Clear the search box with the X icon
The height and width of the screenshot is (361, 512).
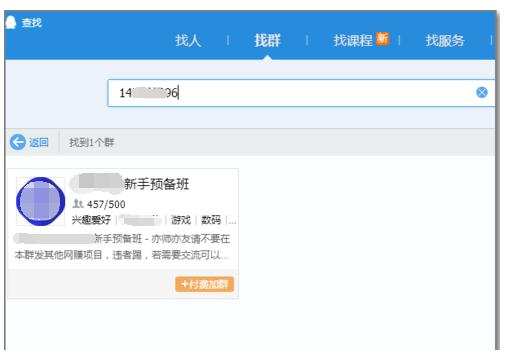point(482,92)
